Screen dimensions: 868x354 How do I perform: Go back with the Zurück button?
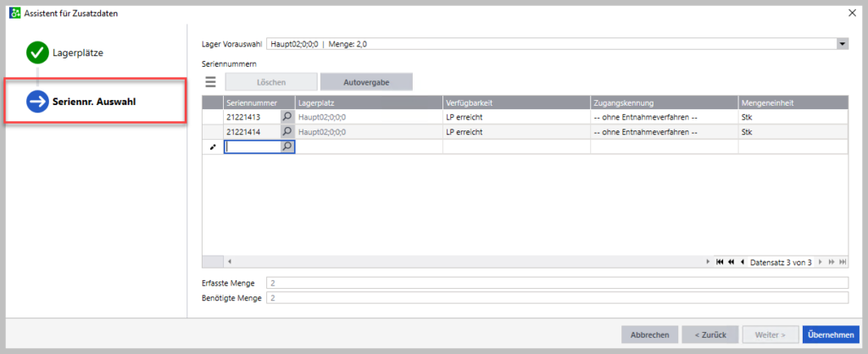click(710, 335)
